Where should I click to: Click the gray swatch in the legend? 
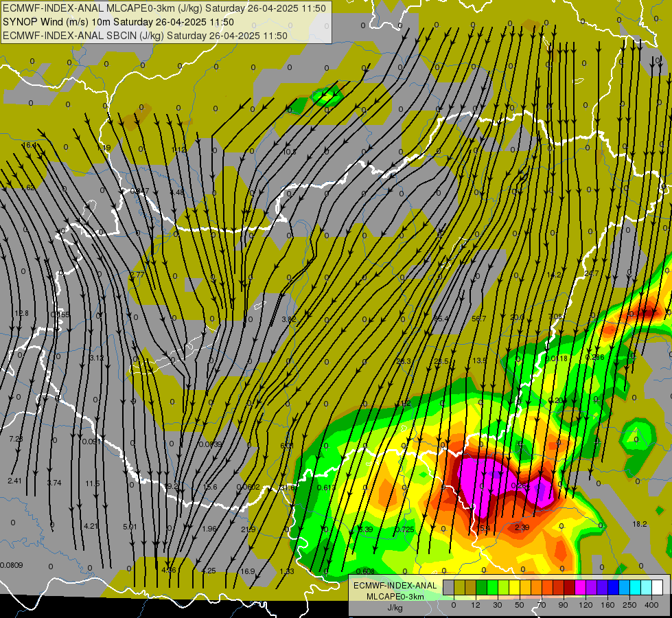pos(449,587)
